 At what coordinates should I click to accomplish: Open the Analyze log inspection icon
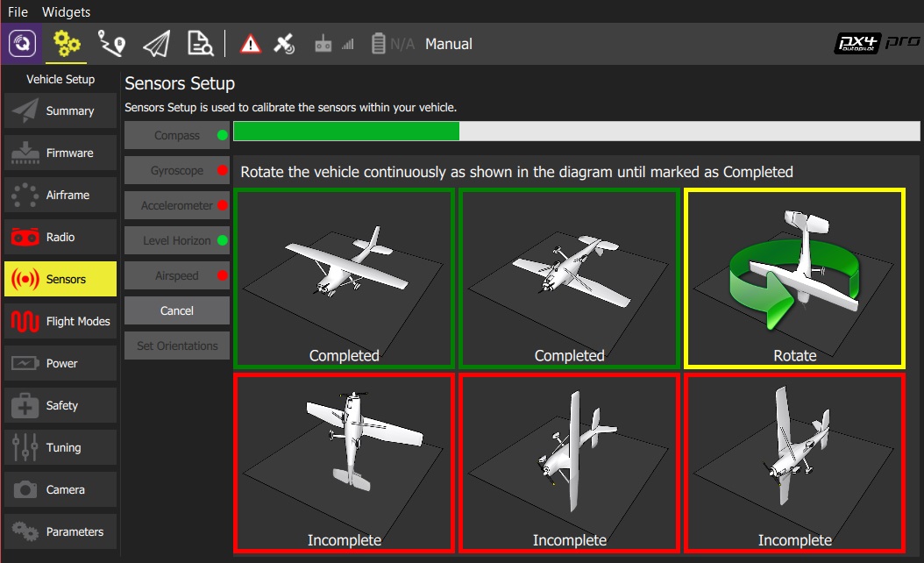(x=199, y=42)
